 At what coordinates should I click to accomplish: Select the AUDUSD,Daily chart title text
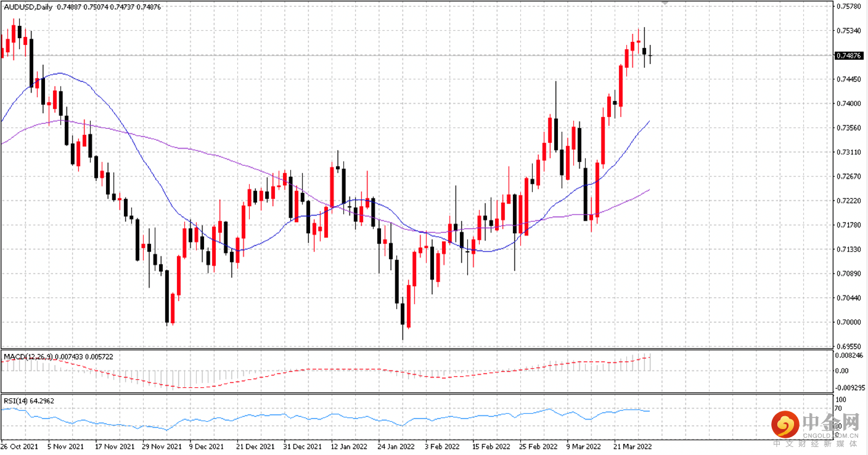click(x=28, y=7)
